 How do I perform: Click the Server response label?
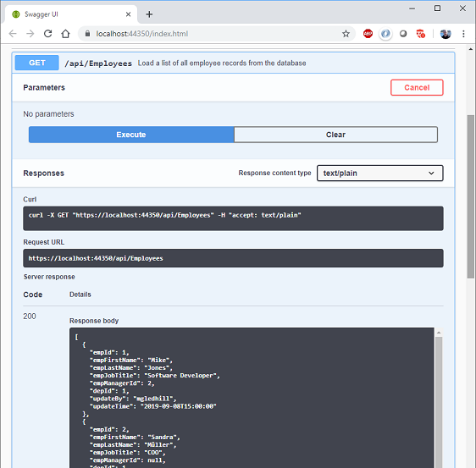pyautogui.click(x=49, y=277)
